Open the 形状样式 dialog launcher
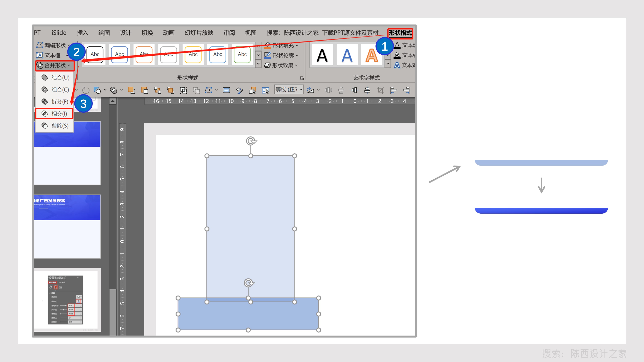 pyautogui.click(x=302, y=78)
